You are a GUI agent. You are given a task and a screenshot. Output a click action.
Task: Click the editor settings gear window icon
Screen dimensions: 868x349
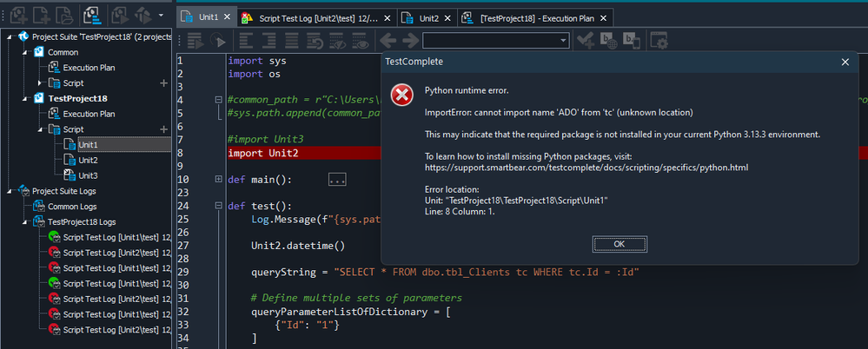(659, 40)
